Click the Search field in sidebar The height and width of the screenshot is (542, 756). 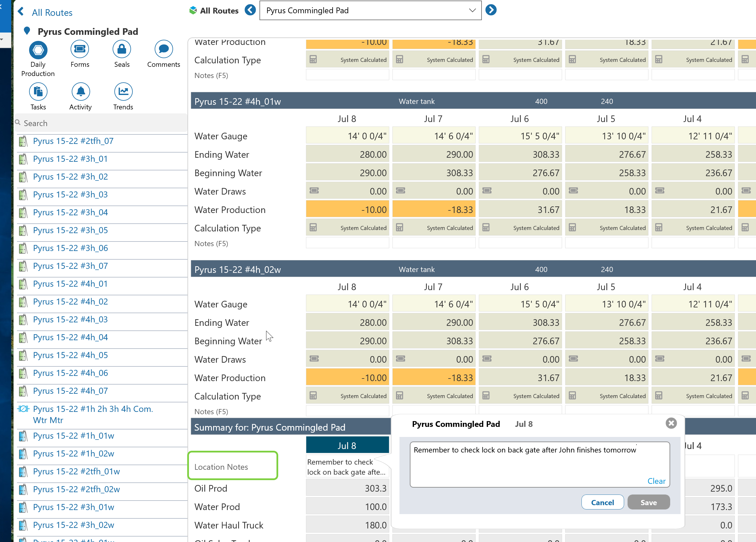pos(100,123)
